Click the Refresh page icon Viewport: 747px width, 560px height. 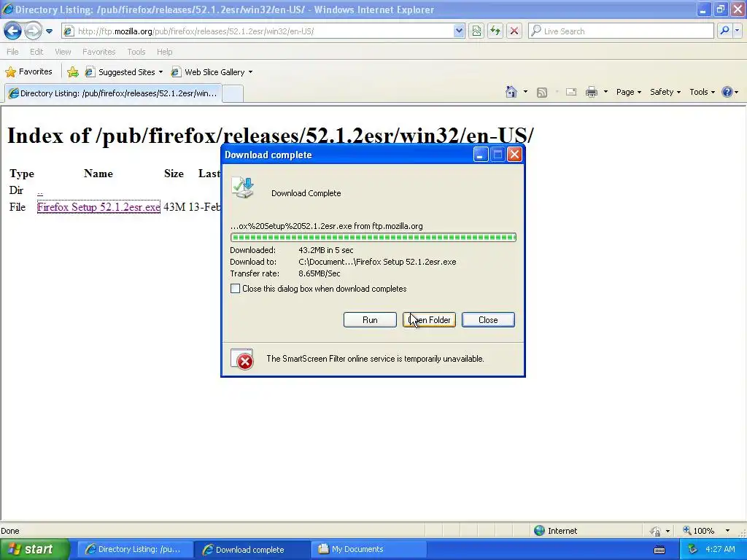click(x=495, y=31)
